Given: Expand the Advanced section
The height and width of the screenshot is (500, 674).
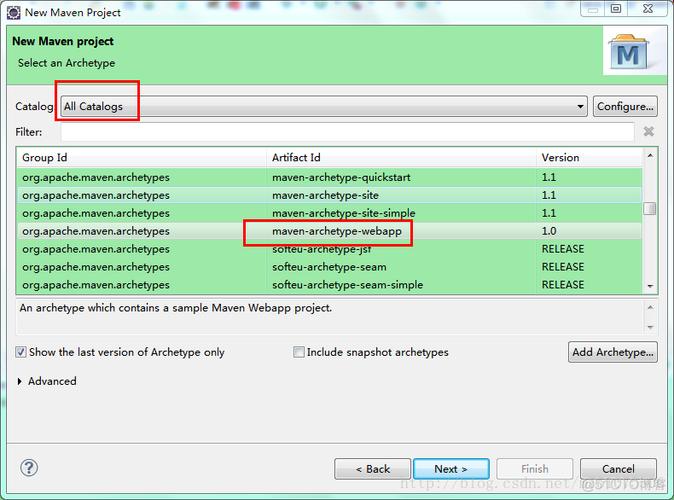Looking at the screenshot, I should (20, 381).
